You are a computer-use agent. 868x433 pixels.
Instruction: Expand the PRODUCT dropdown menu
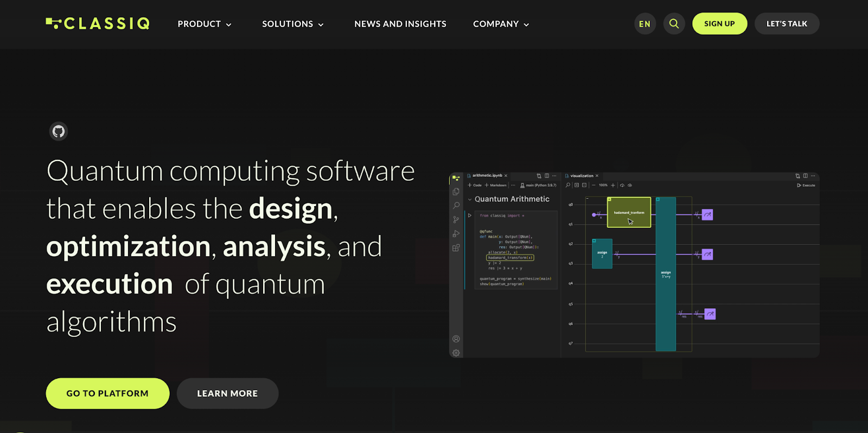[x=205, y=24]
